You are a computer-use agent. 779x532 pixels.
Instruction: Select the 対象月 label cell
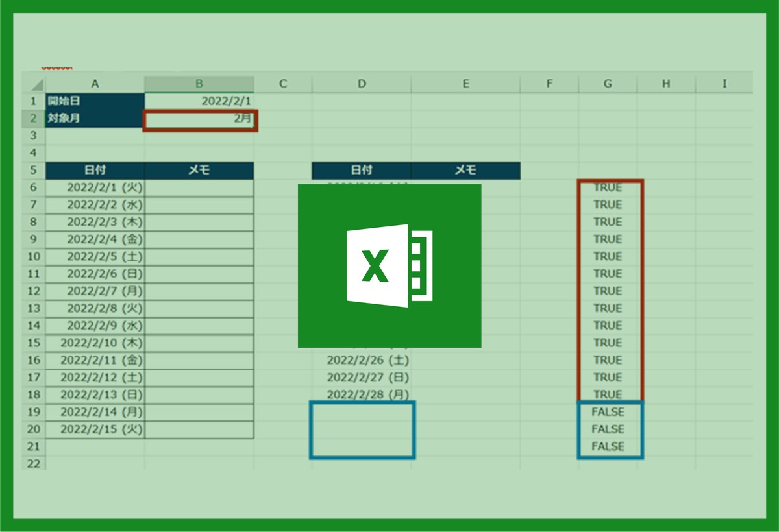[95, 119]
